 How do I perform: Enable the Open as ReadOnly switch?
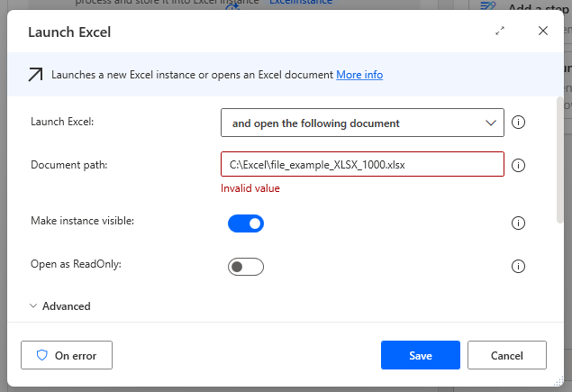coord(245,267)
